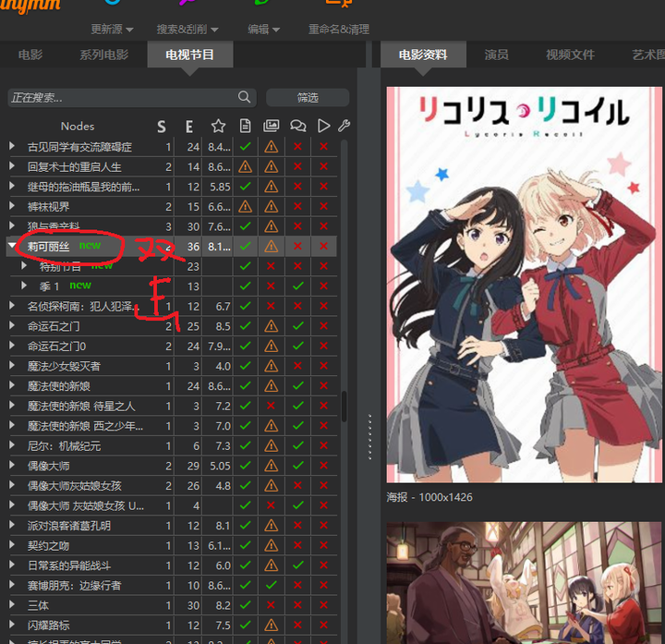The height and width of the screenshot is (644, 665).
Task: Sort by the subtitles speech-bubble column icon
Action: tap(297, 126)
